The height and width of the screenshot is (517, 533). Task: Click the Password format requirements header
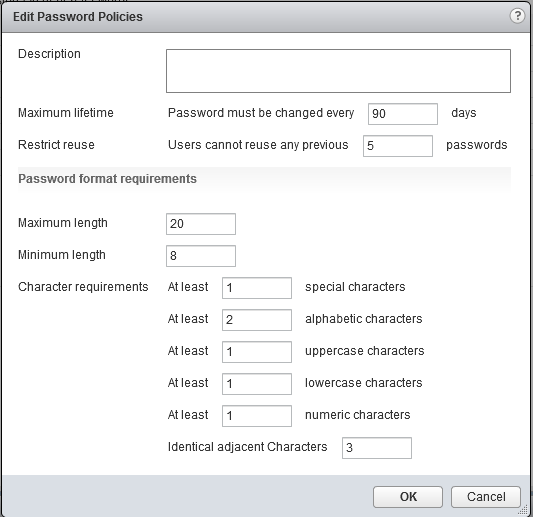(x=107, y=179)
